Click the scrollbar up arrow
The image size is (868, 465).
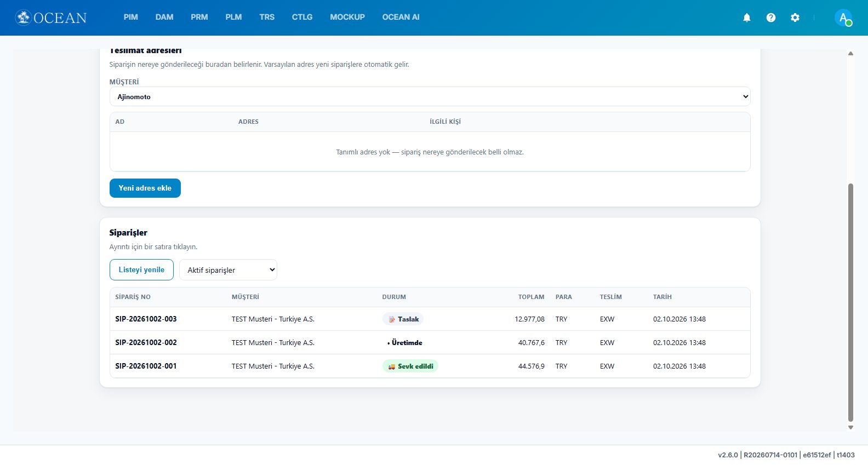850,54
